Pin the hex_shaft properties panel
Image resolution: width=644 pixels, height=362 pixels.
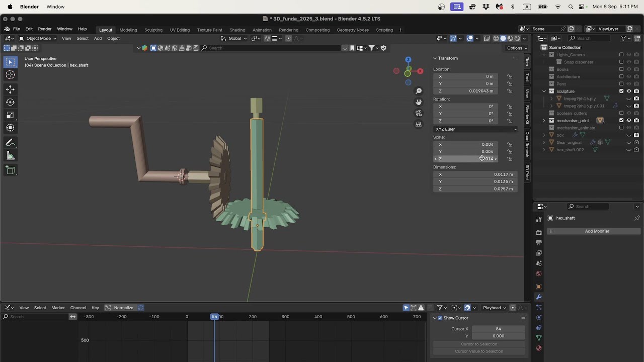(637, 218)
